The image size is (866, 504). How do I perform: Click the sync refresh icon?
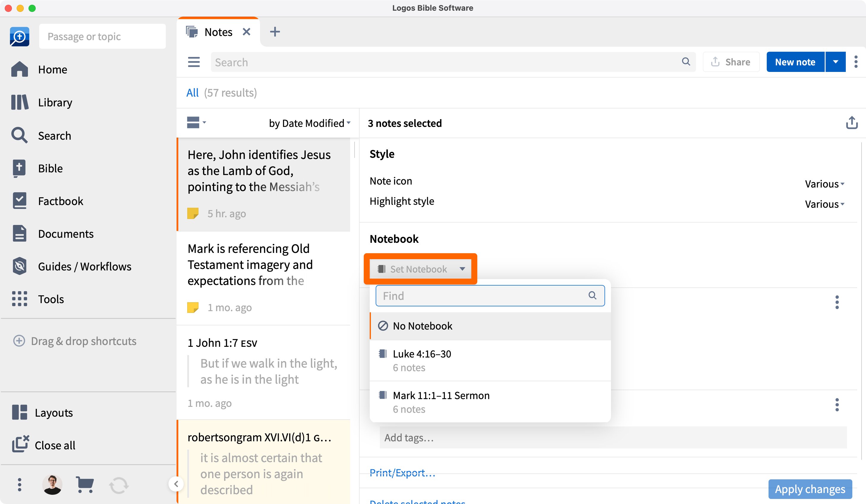tap(119, 485)
